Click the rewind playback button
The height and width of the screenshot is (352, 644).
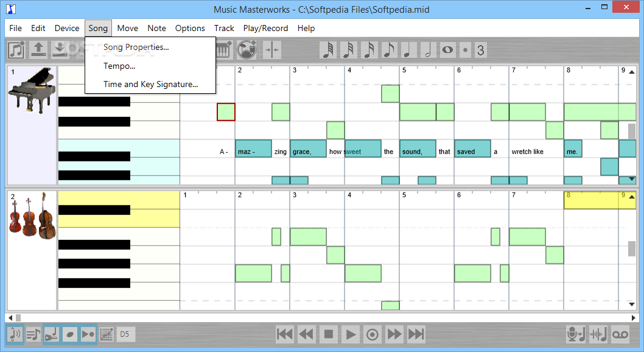click(306, 334)
